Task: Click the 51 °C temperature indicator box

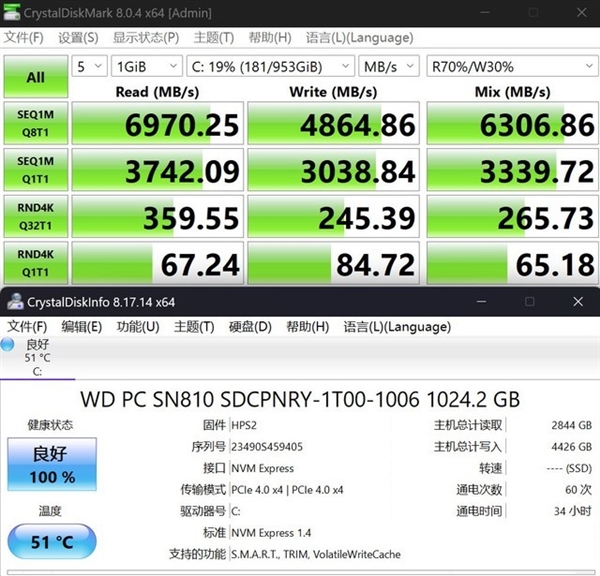Action: click(x=52, y=542)
